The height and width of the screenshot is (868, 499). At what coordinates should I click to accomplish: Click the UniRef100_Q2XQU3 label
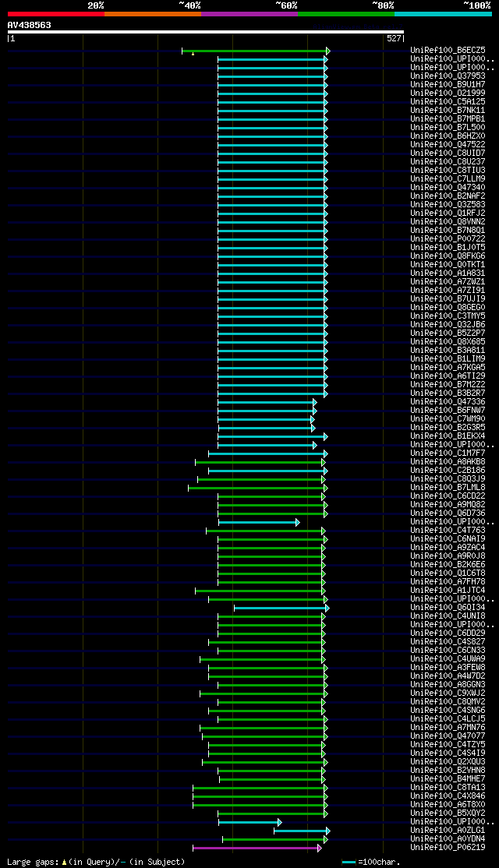[448, 762]
